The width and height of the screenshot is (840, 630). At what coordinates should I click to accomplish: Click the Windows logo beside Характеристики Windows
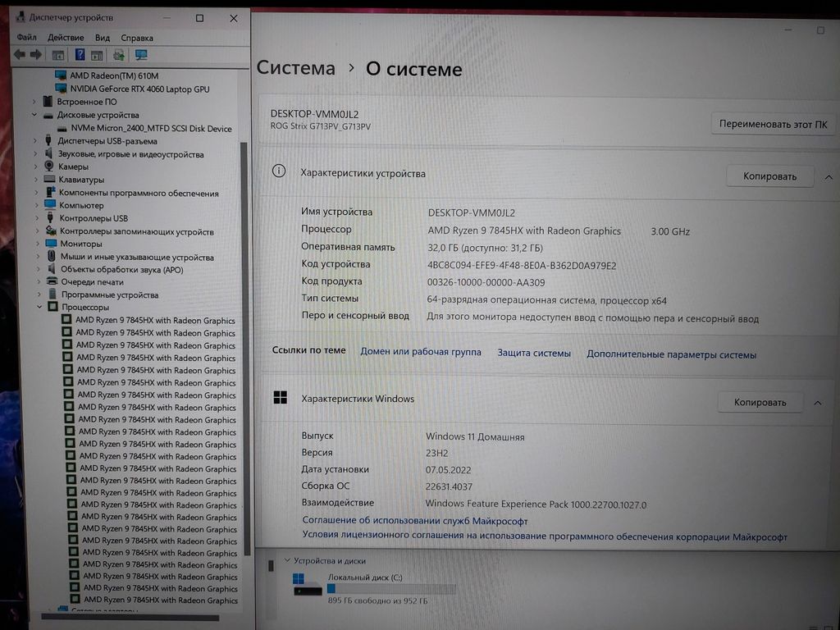click(280, 398)
